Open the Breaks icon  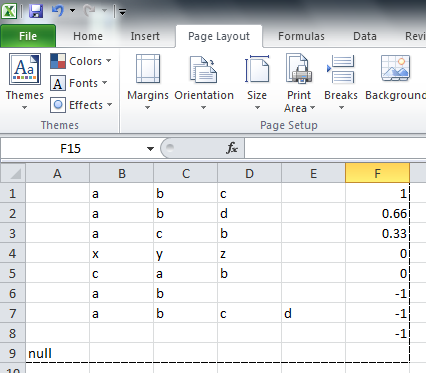tap(341, 69)
